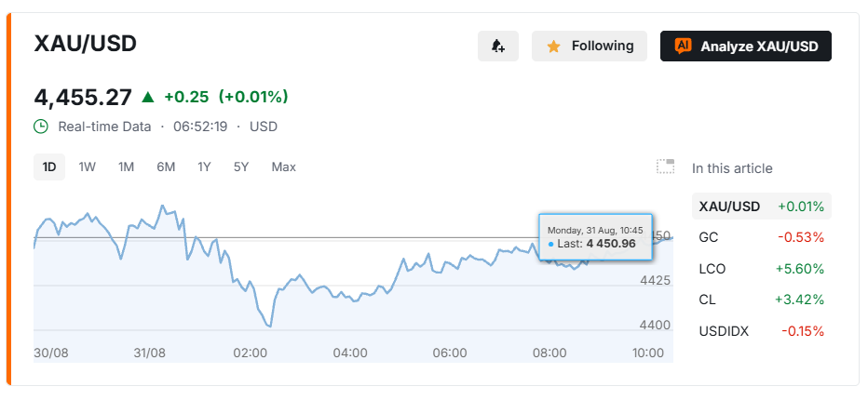Show the Max chart range
Viewport: 868px width, 400px height.
(x=283, y=167)
